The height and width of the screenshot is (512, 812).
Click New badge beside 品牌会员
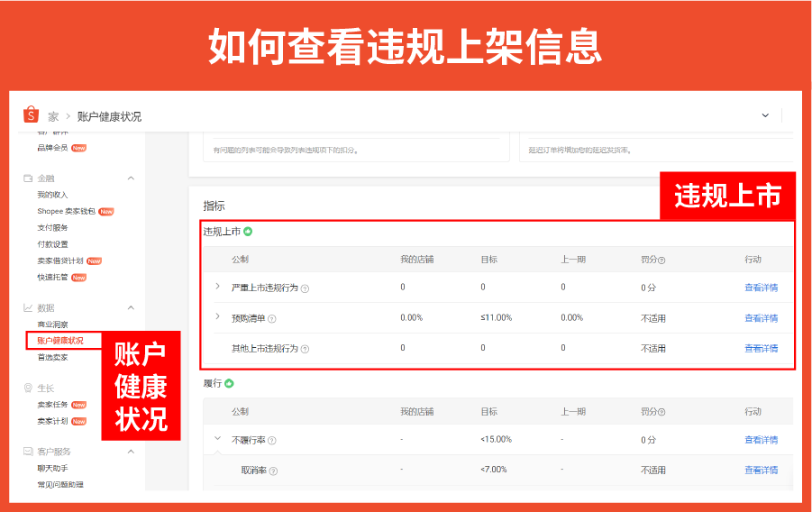click(x=78, y=148)
